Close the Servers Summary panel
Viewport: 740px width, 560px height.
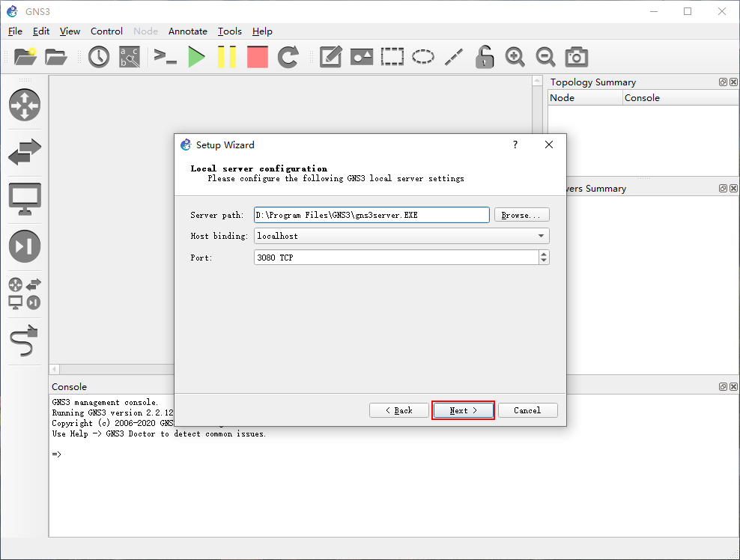[x=733, y=188]
